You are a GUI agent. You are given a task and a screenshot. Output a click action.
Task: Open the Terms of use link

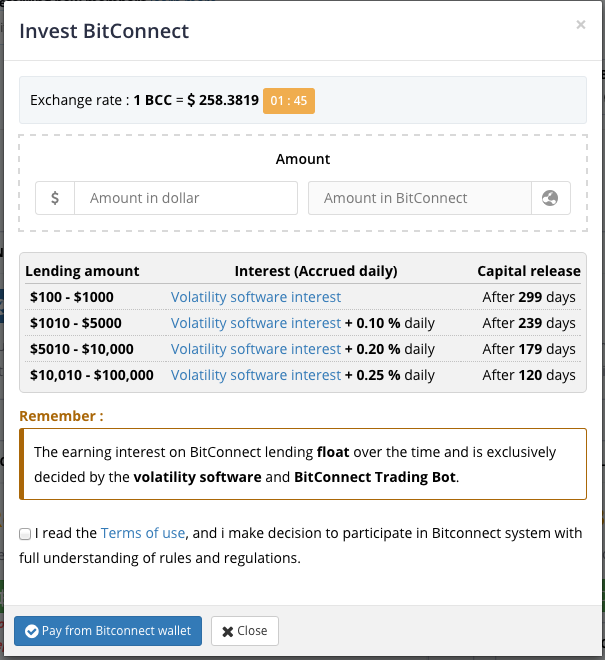tap(143, 533)
